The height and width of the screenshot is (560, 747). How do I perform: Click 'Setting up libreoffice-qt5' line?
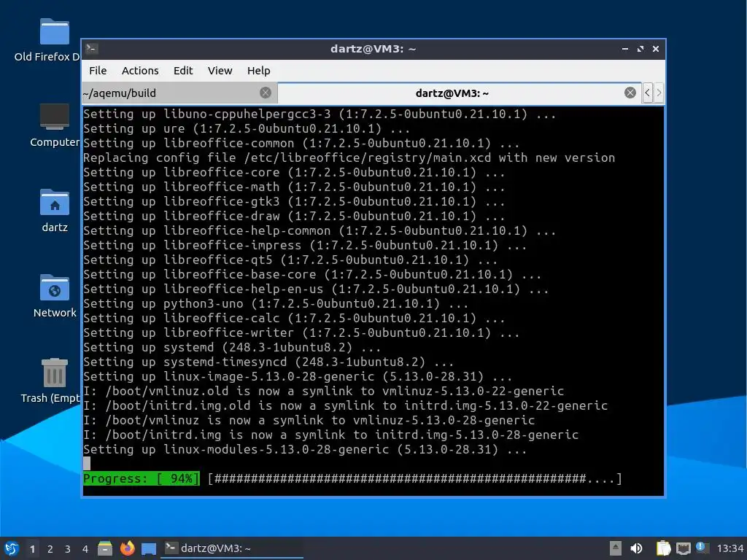tap(290, 260)
